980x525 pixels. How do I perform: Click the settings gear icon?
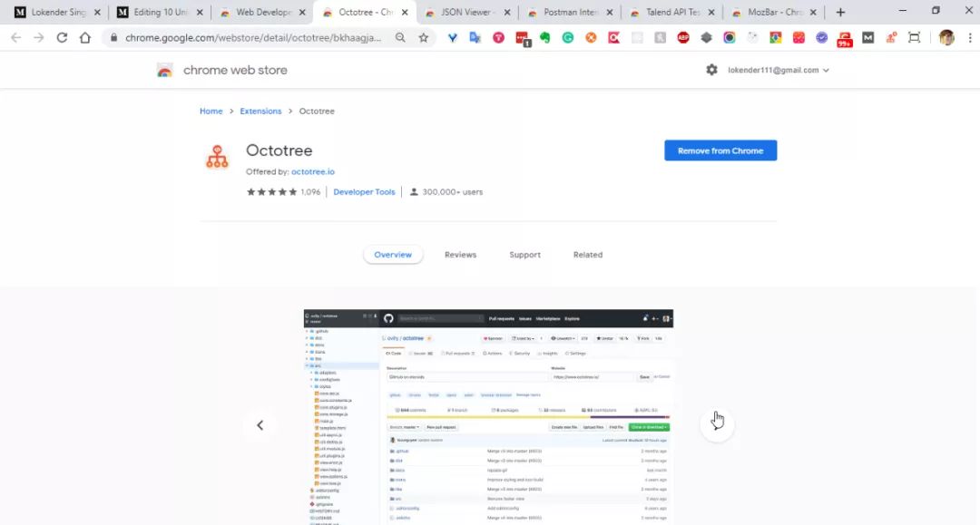point(712,70)
